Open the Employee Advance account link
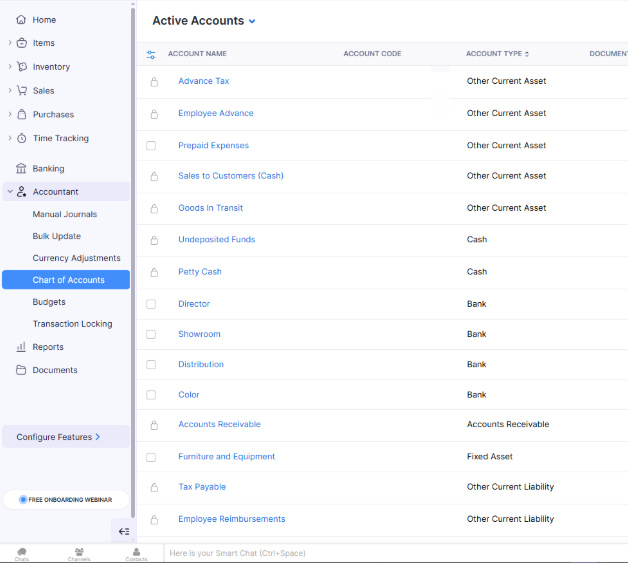Screen dimensions: 628x572 point(215,113)
